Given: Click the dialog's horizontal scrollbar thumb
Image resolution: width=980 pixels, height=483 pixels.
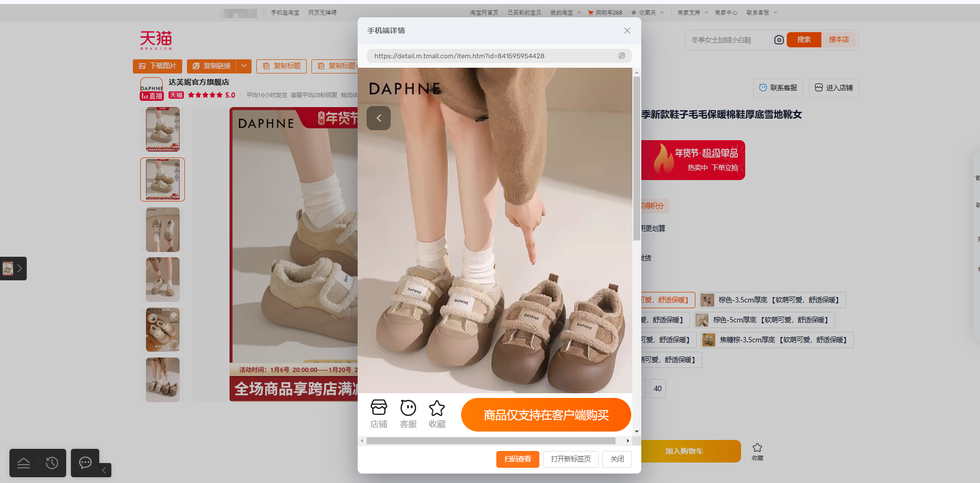Looking at the screenshot, I should tap(491, 441).
